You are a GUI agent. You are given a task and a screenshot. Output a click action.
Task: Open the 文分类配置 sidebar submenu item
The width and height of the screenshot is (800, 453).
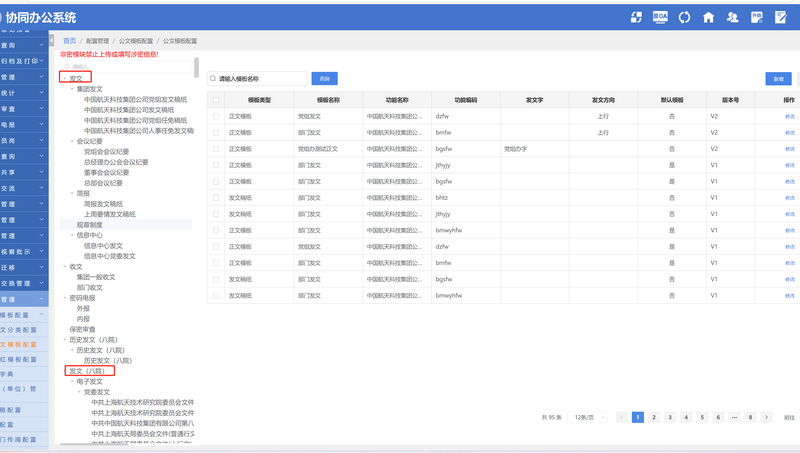(24, 330)
